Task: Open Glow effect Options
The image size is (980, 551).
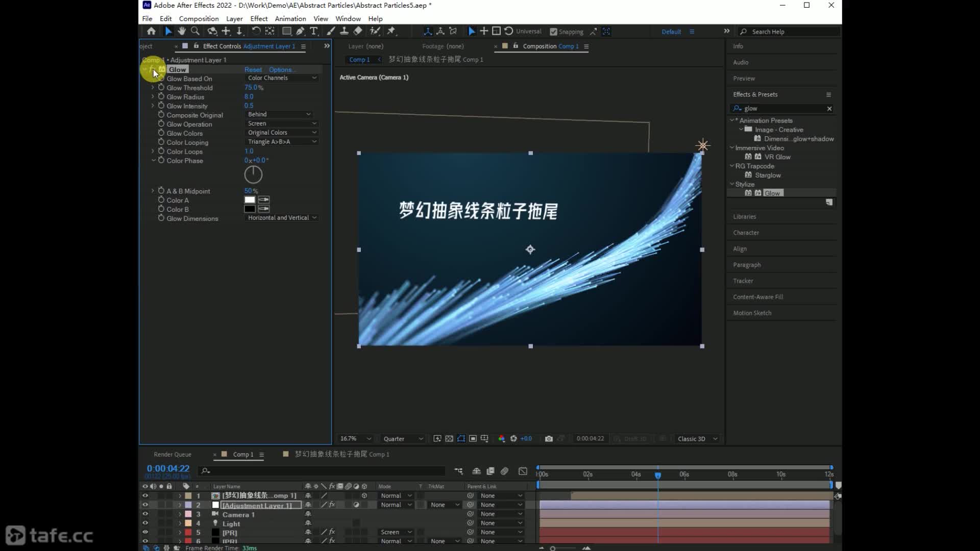Action: pos(282,69)
